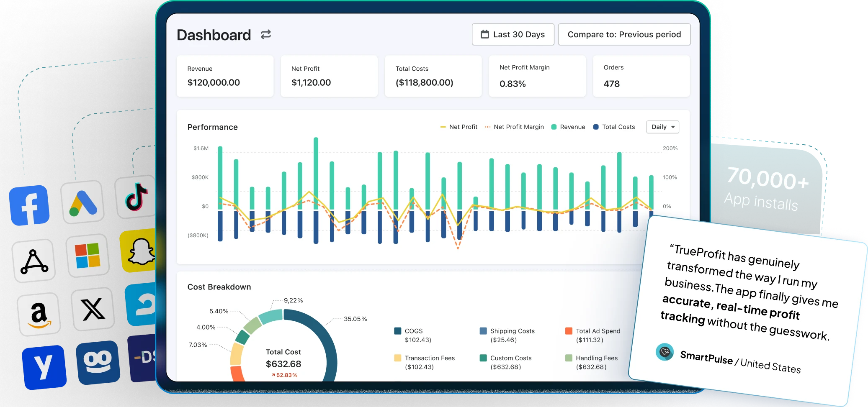Click the COGS legend color swatch
Image resolution: width=868 pixels, height=407 pixels.
pyautogui.click(x=398, y=331)
